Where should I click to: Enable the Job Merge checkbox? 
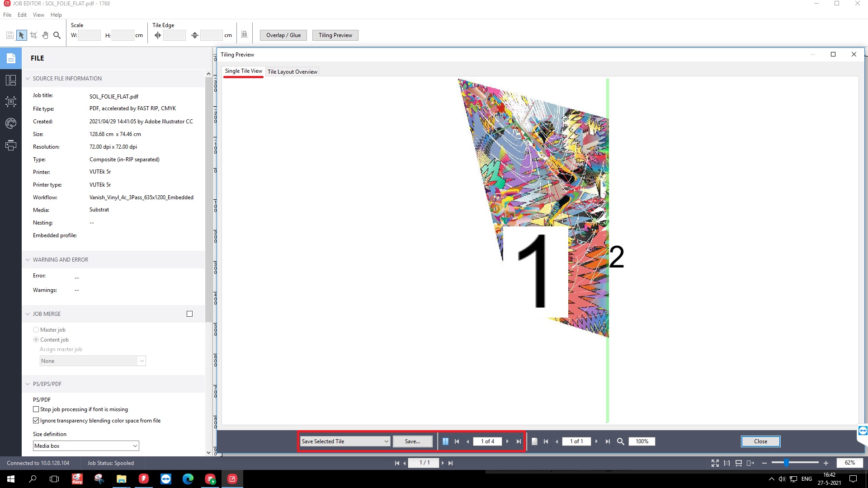point(190,314)
